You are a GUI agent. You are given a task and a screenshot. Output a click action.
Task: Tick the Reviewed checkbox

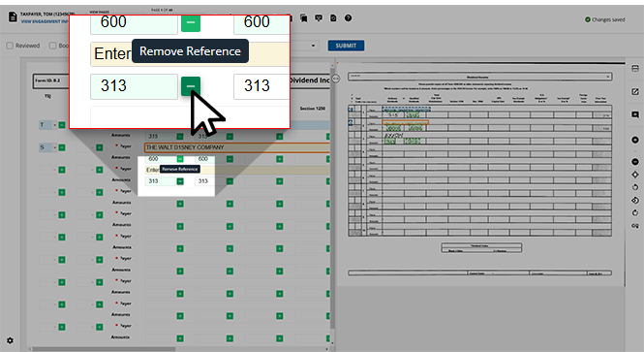tap(10, 46)
